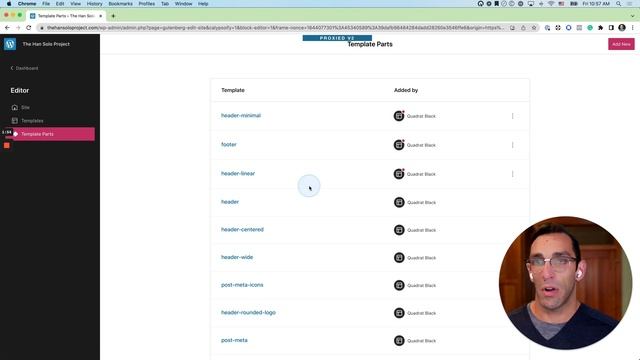Click The Han Solo Project site title
Image resolution: width=640 pixels, height=360 pixels.
click(46, 44)
